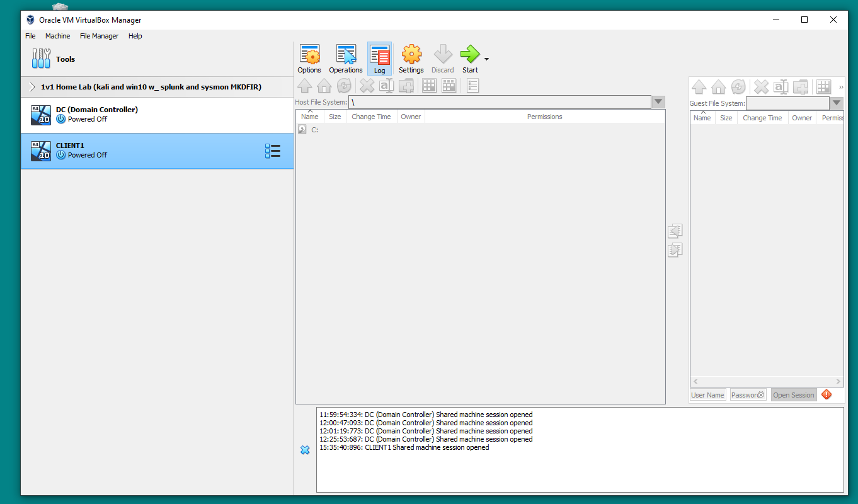Invert selection in host pane
Image resolution: width=858 pixels, height=504 pixels.
click(449, 86)
